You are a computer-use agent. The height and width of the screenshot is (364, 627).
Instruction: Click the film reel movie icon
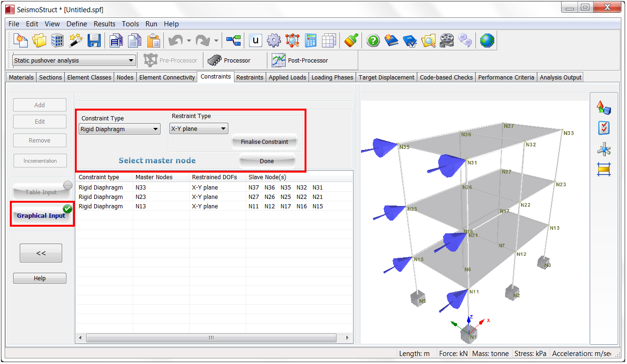[447, 41]
